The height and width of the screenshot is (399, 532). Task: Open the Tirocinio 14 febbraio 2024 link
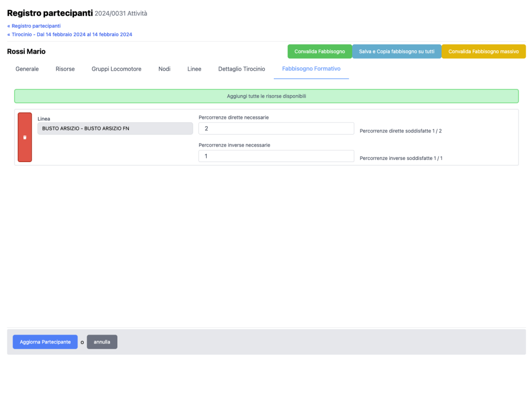point(70,34)
